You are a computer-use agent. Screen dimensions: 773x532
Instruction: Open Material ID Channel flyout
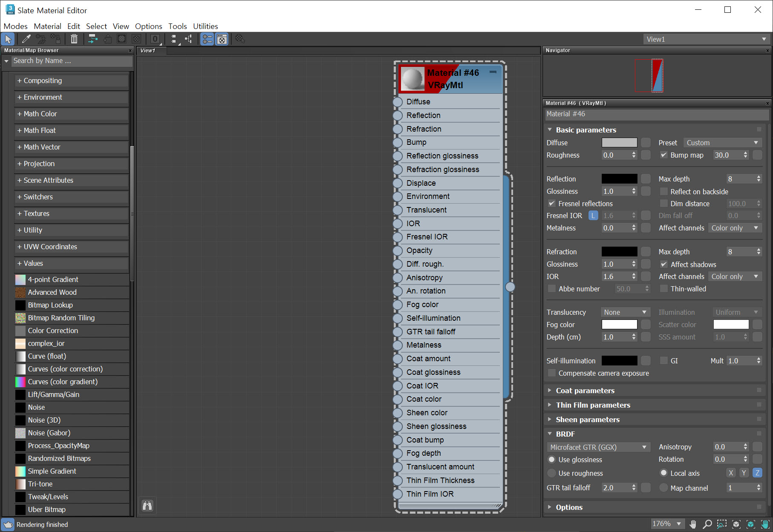coord(156,39)
